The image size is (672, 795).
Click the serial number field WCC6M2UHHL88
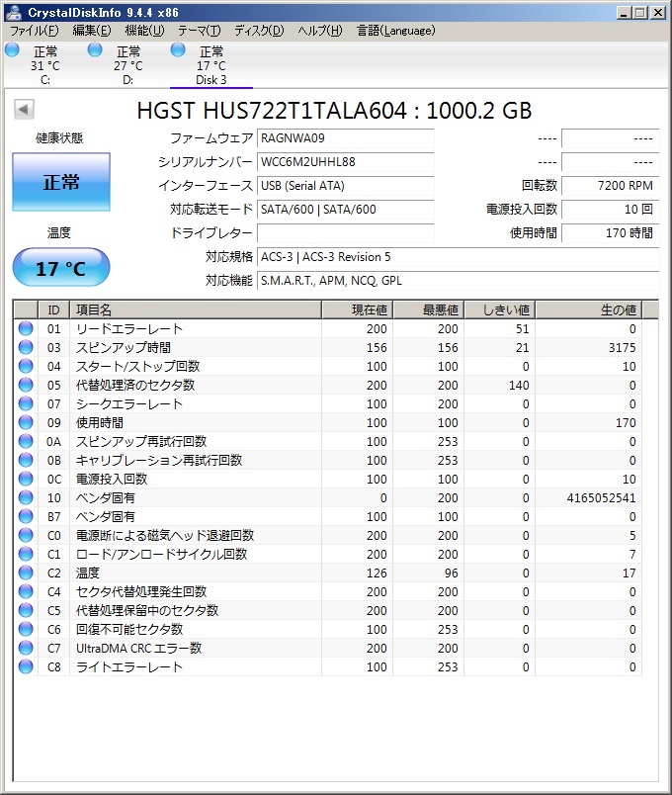click(x=346, y=162)
